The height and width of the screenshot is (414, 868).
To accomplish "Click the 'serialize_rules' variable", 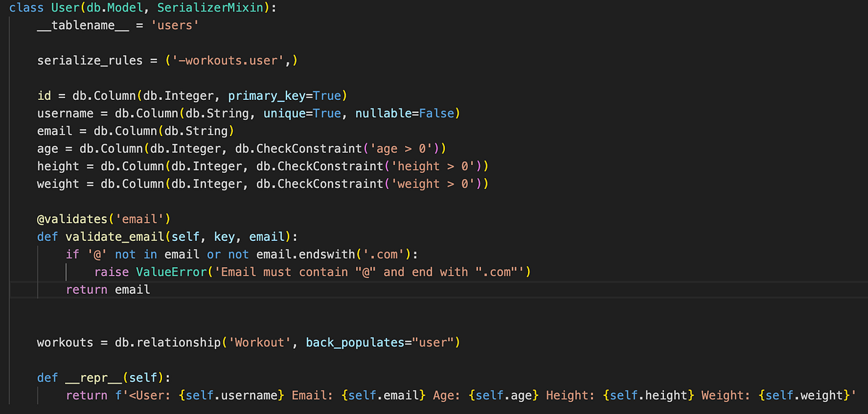I will (90, 61).
